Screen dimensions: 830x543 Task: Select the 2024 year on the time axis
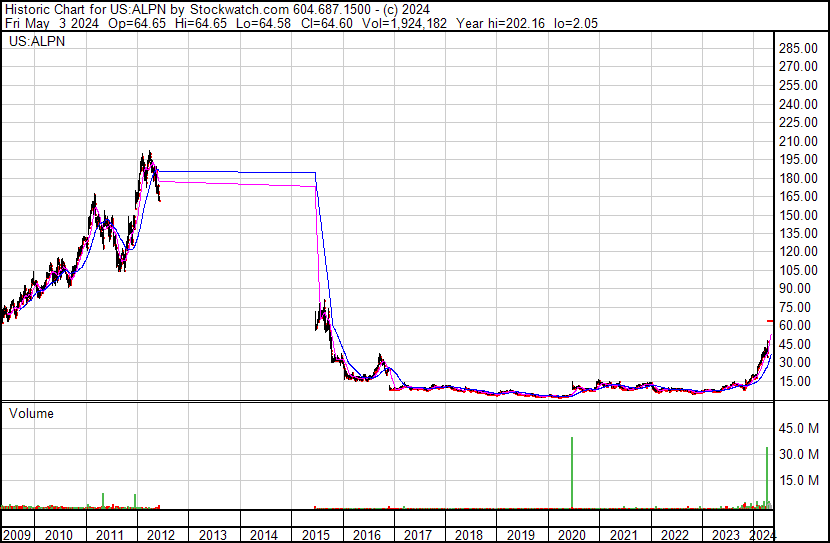(761, 535)
